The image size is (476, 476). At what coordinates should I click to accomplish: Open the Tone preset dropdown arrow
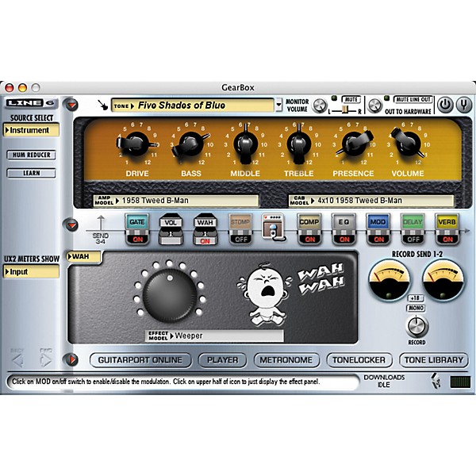click(278, 105)
